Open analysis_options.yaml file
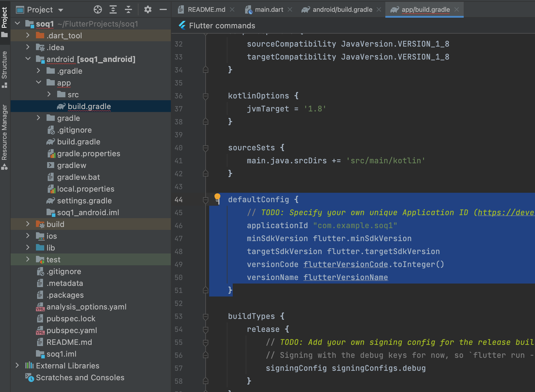535x392 pixels. click(91, 307)
